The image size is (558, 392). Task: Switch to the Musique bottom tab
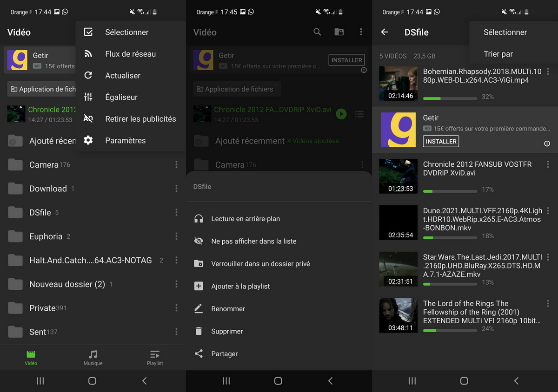click(93, 358)
